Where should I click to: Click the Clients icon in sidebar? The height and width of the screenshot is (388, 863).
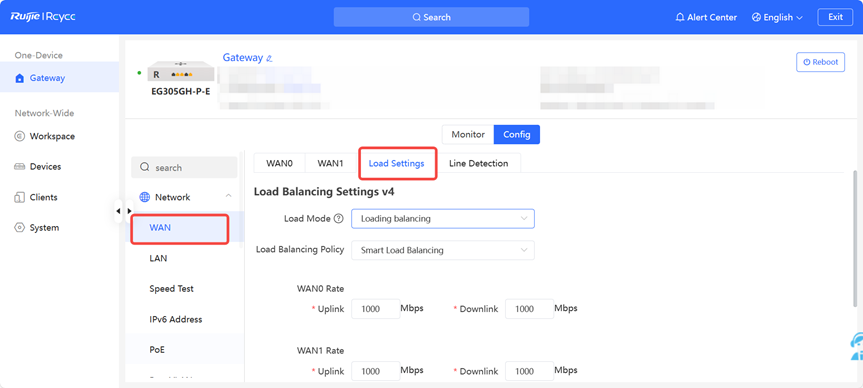coord(20,197)
